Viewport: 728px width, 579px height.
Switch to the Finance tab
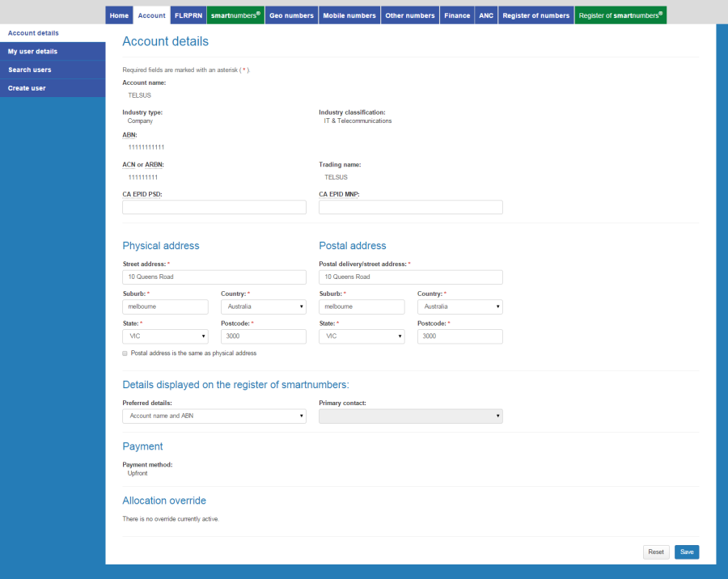point(457,15)
